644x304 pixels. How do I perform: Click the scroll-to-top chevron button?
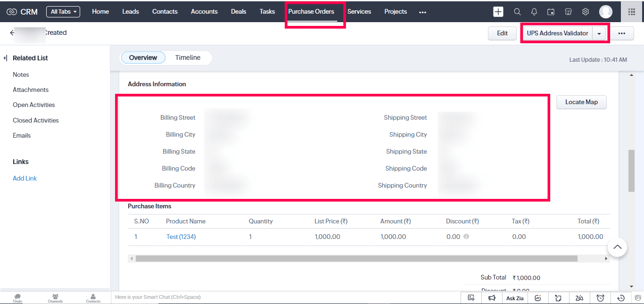coord(617,247)
